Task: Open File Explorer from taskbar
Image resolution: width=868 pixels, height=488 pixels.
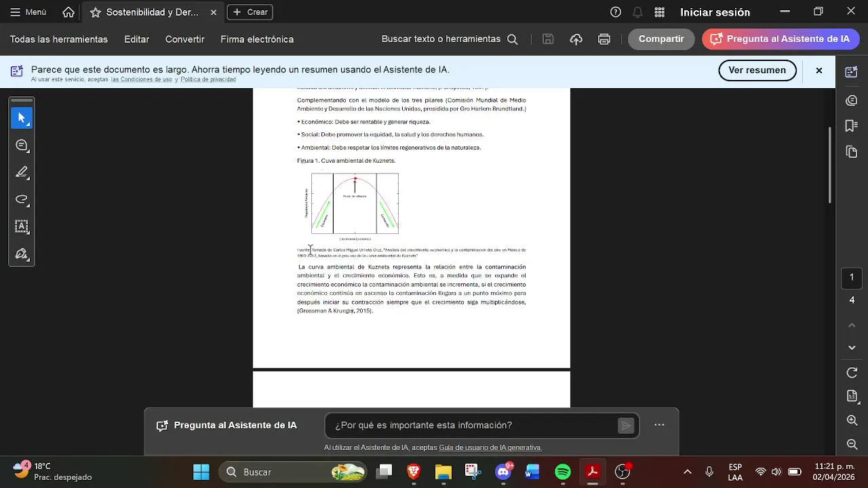Action: tap(443, 472)
